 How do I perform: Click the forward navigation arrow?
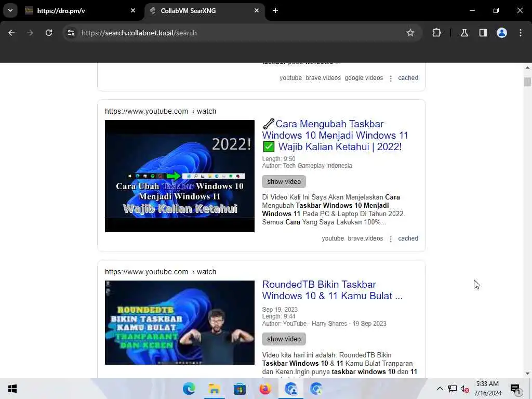30,33
